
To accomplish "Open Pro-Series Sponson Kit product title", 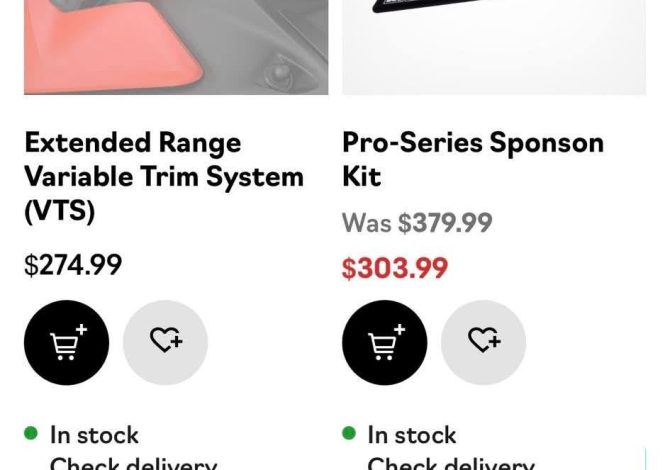I will pyautogui.click(x=472, y=159).
